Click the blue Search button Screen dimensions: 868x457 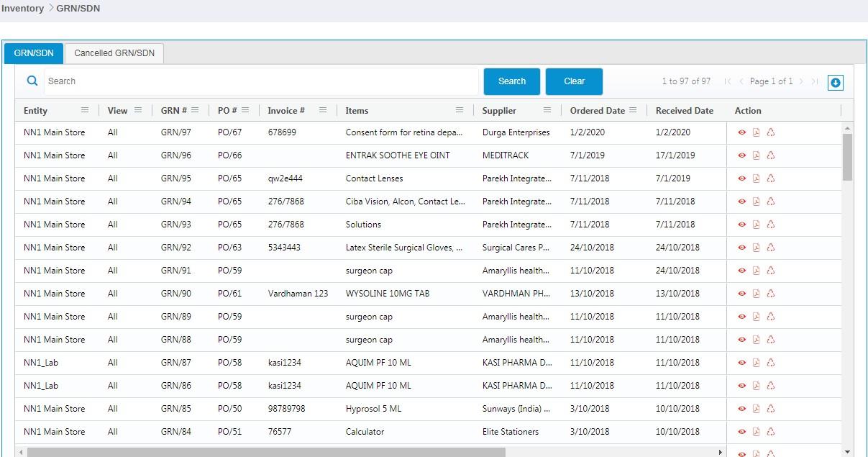click(512, 81)
